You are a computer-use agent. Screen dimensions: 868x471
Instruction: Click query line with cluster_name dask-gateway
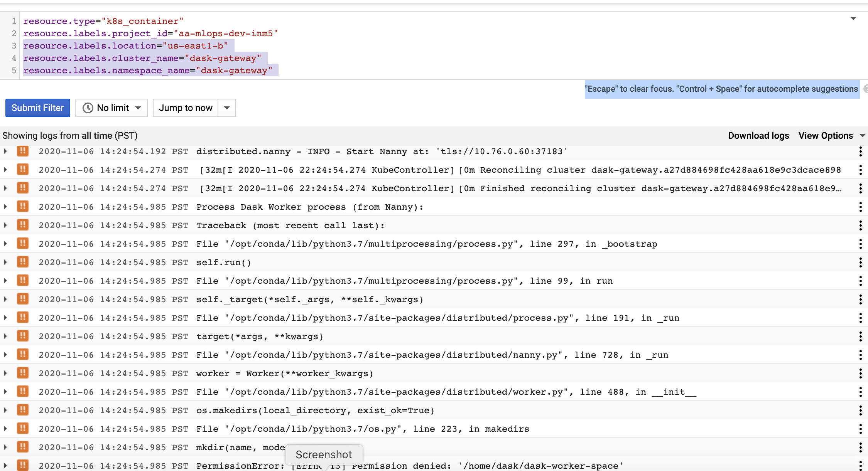coord(142,58)
